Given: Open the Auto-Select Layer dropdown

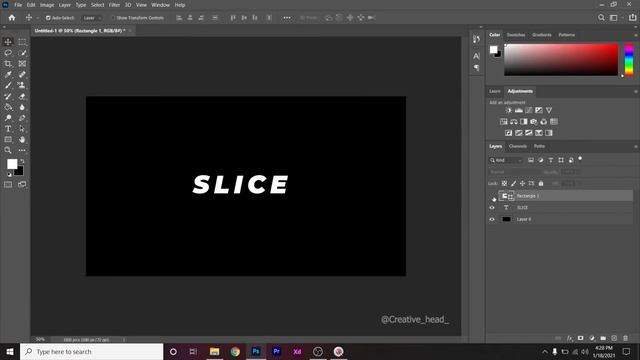Looking at the screenshot, I should click(92, 18).
